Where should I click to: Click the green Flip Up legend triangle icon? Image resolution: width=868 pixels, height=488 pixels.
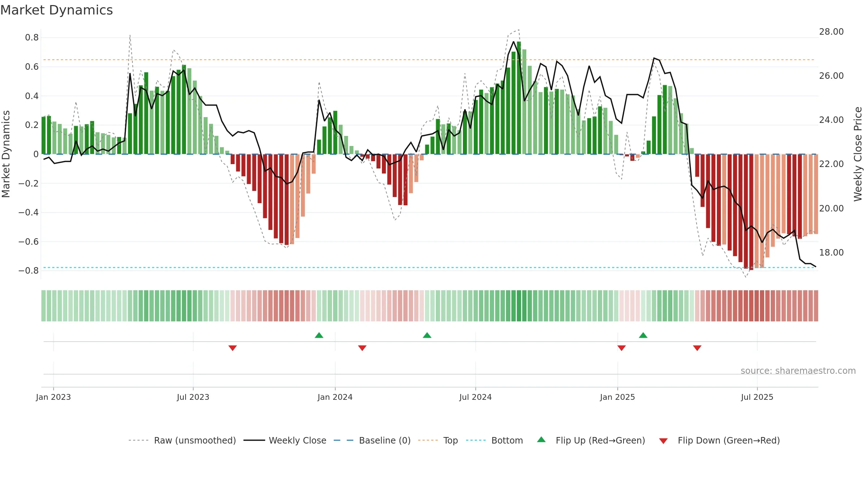coord(541,440)
